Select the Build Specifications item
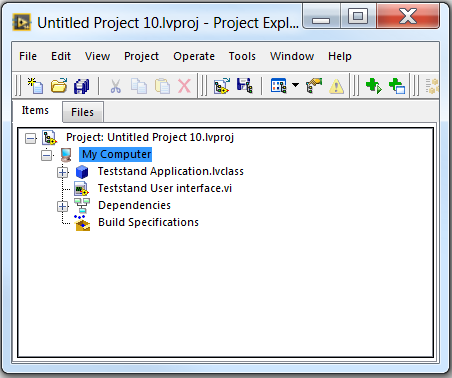The width and height of the screenshot is (452, 378). pos(148,222)
